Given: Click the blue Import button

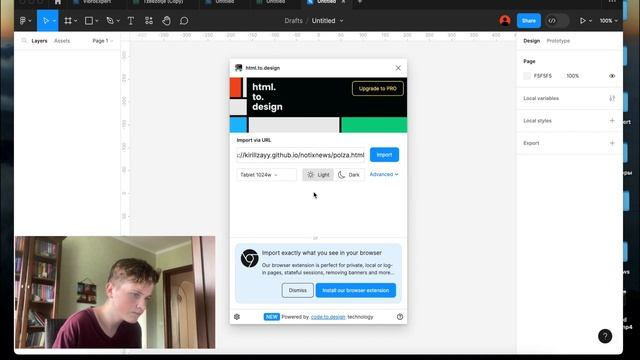Looking at the screenshot, I should (x=384, y=155).
